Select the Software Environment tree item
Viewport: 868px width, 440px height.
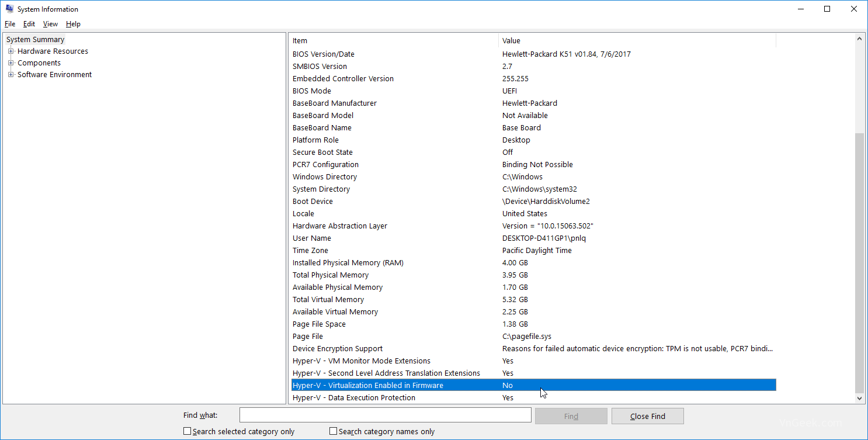pos(54,75)
